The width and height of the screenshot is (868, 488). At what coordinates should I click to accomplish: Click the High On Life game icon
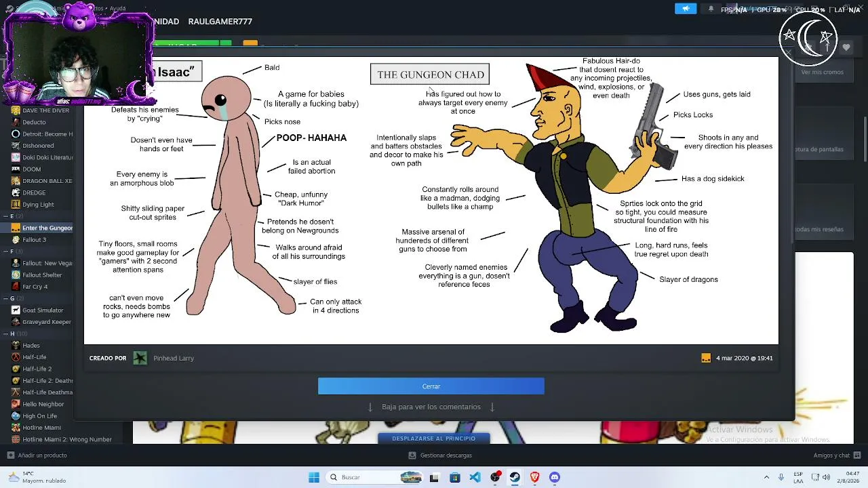pos(16,416)
